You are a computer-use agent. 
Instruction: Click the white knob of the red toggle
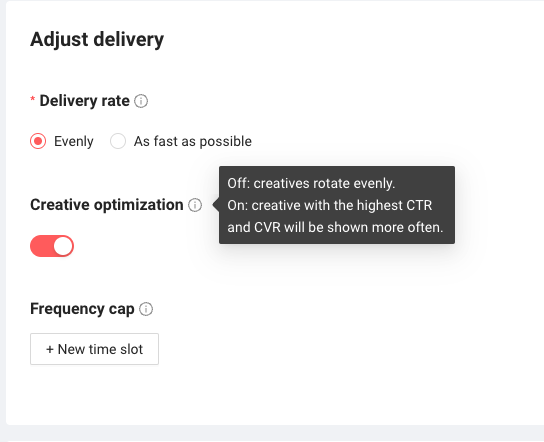pos(63,246)
